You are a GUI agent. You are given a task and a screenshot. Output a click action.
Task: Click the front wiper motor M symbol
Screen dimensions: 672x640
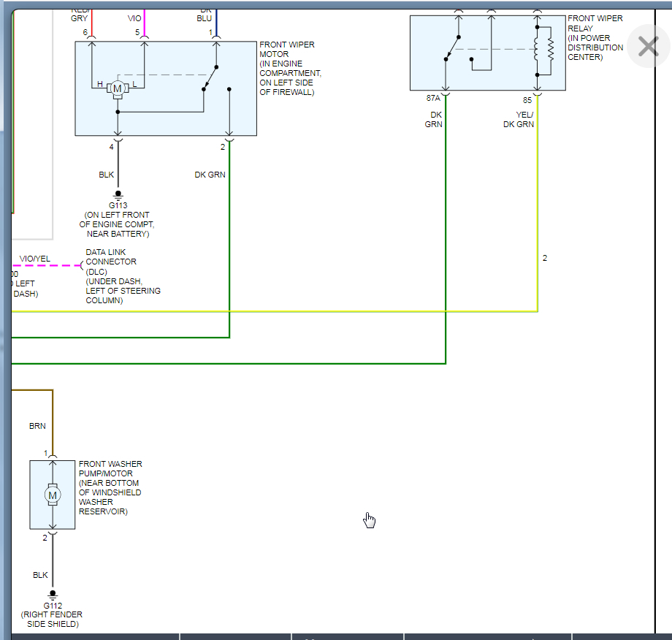click(117, 88)
